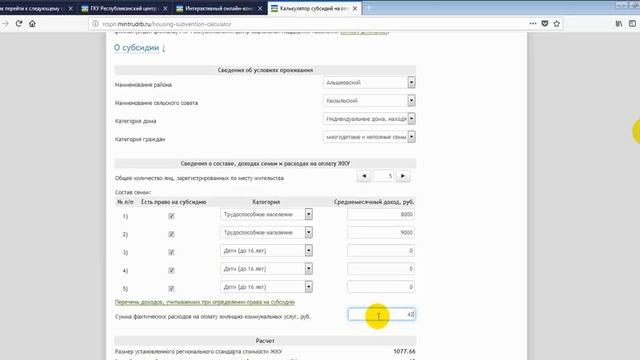Open the Категория граждан dropdown

369,137
